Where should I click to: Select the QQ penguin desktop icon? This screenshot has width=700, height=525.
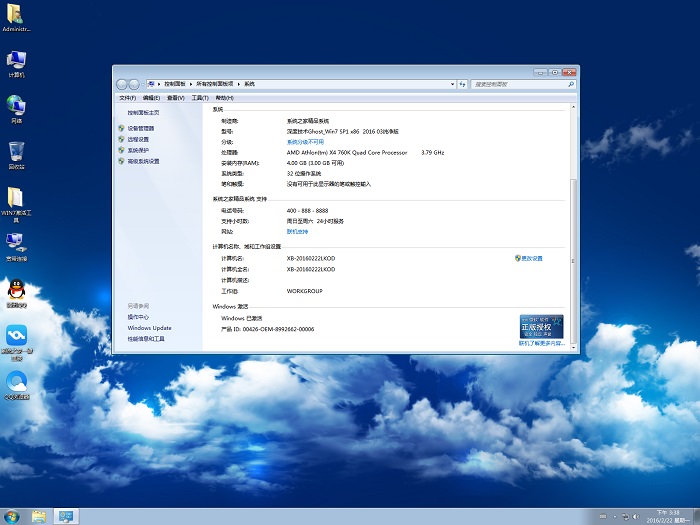coord(16,291)
